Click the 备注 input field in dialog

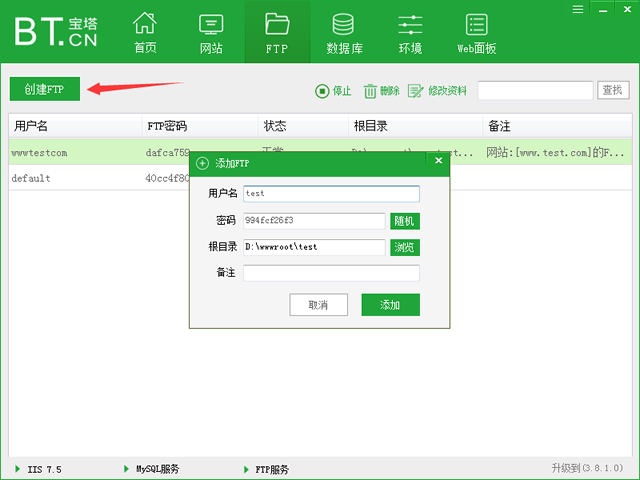click(x=331, y=273)
